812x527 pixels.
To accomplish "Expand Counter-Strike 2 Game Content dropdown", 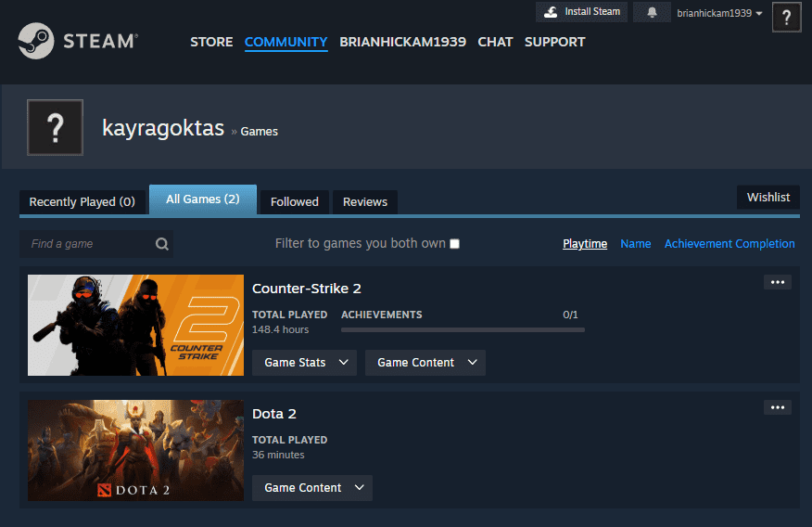I will [x=425, y=363].
